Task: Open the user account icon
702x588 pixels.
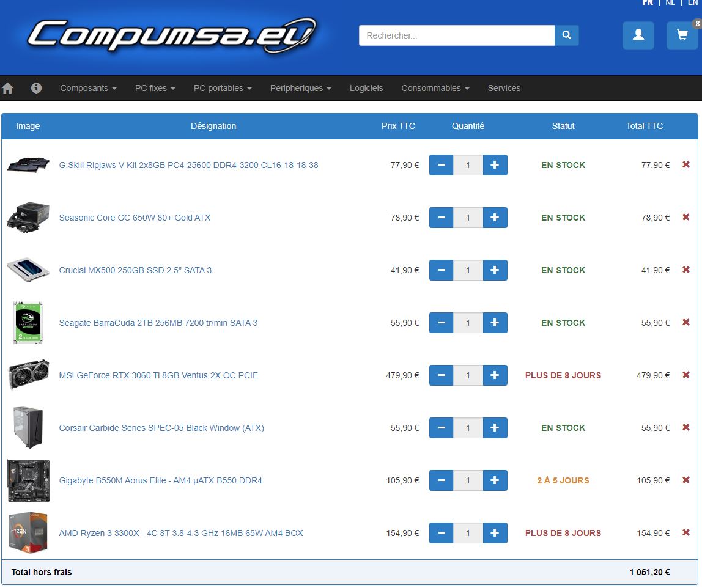Action: tap(638, 35)
